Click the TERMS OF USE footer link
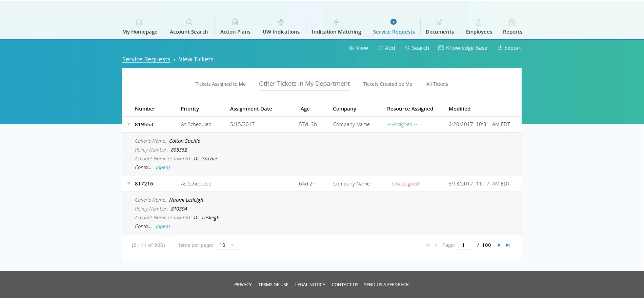The width and height of the screenshot is (644, 298). [273, 285]
